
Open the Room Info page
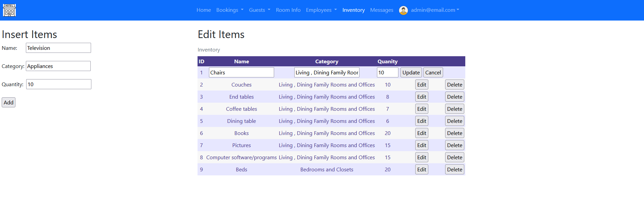click(288, 10)
